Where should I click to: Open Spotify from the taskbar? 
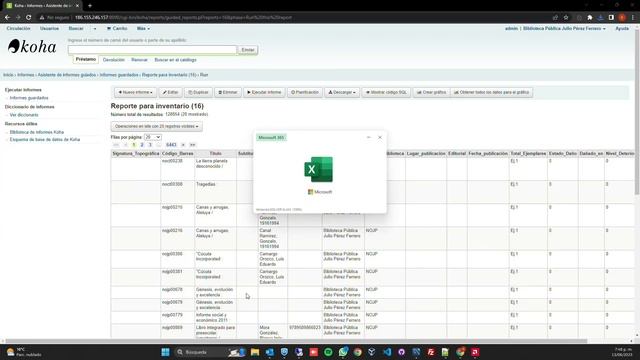pyautogui.click(x=328, y=352)
